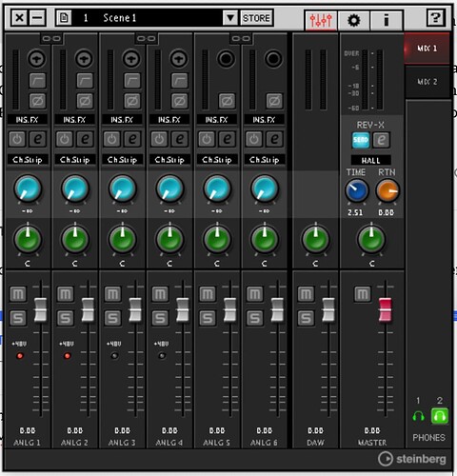This screenshot has width=457, height=476.
Task: Open the REV-X editor
Action: 381,140
